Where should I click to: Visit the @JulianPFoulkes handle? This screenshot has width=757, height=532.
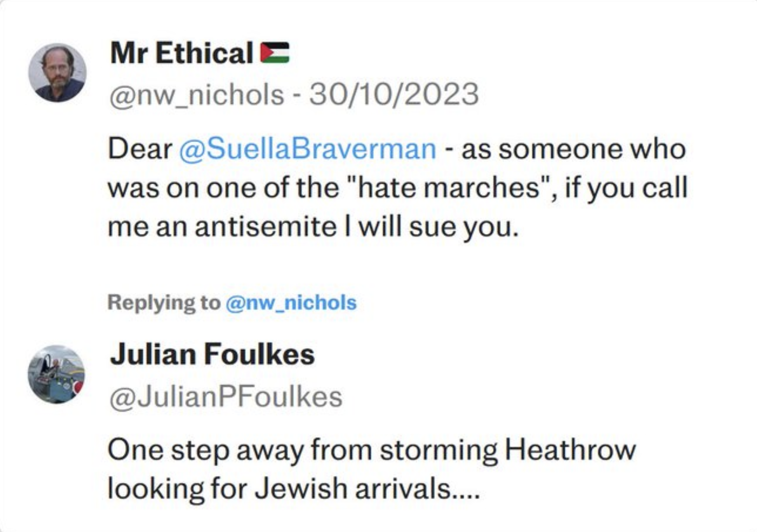tap(226, 398)
